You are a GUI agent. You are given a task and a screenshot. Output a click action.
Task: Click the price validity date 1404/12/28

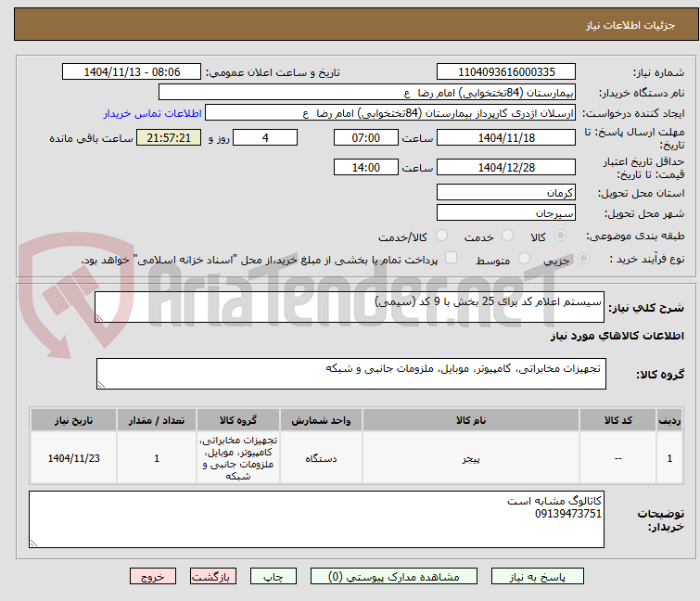tap(506, 168)
